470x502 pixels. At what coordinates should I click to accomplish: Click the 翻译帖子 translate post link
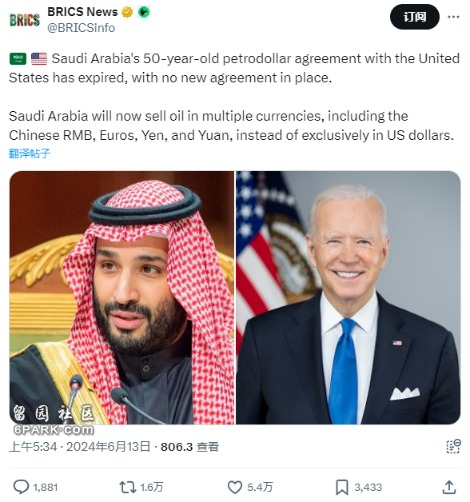[29, 153]
